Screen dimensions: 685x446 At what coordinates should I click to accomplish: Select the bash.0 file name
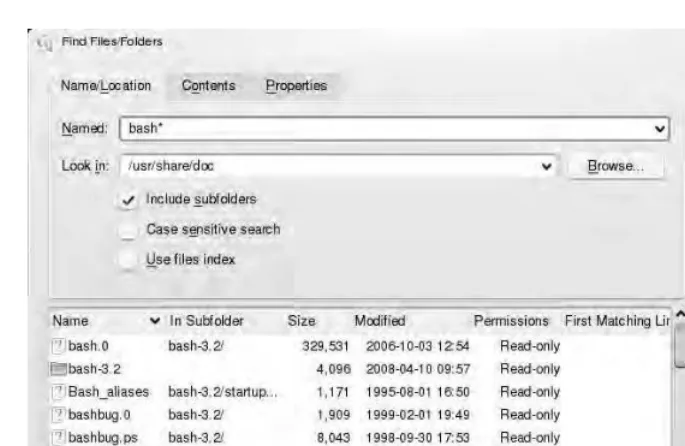(x=88, y=346)
